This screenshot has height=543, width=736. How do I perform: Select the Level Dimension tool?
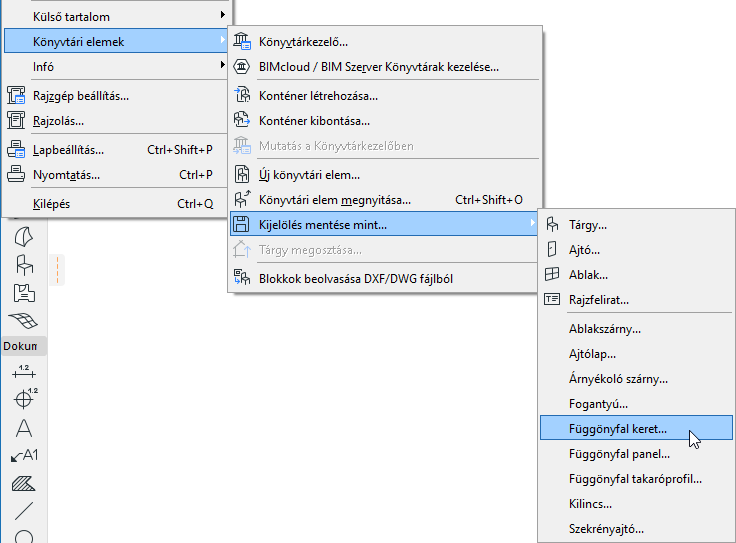click(25, 398)
